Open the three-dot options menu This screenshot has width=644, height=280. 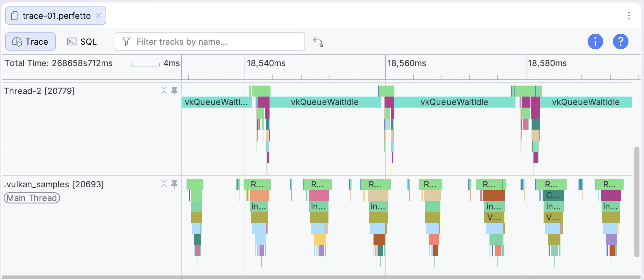coord(629,16)
